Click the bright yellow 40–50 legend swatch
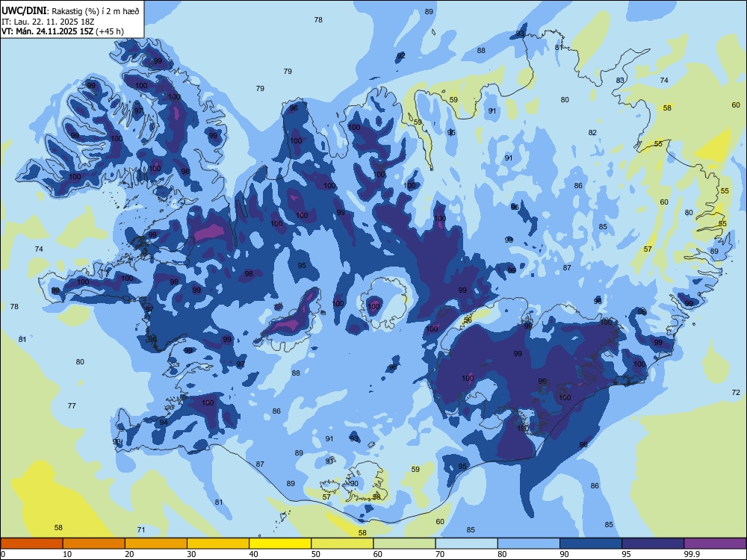The height and width of the screenshot is (560, 747). pyautogui.click(x=280, y=544)
